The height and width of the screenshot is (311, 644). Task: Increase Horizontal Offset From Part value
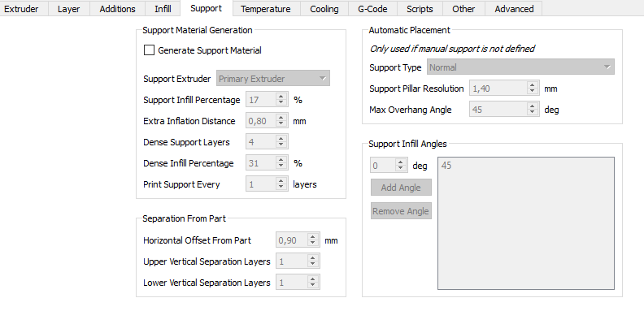pos(313,237)
